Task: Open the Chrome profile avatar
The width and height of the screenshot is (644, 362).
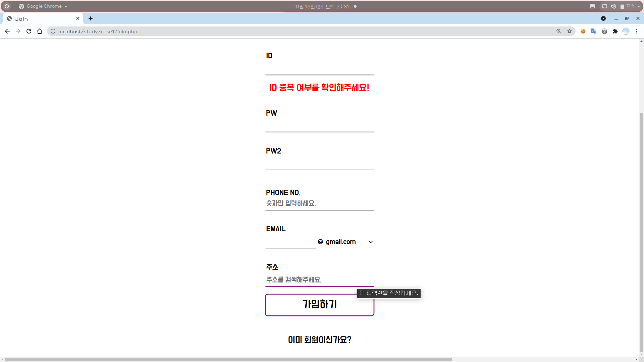Action: (626, 31)
